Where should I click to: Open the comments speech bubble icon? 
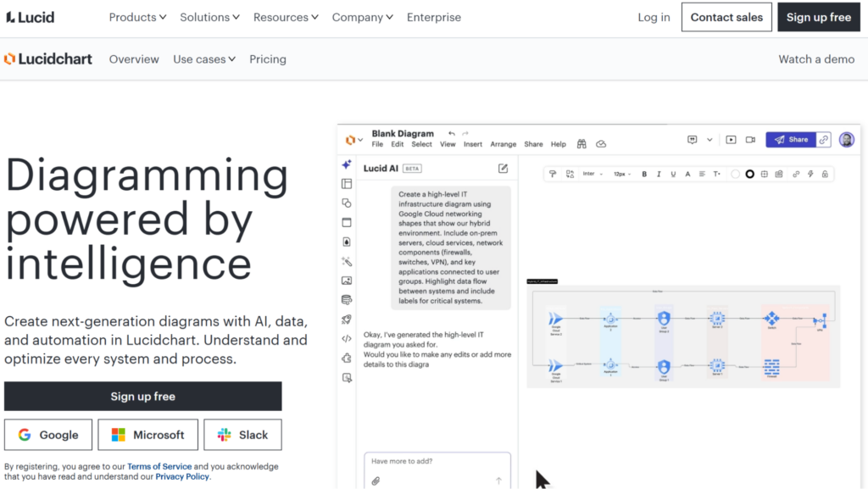click(692, 139)
